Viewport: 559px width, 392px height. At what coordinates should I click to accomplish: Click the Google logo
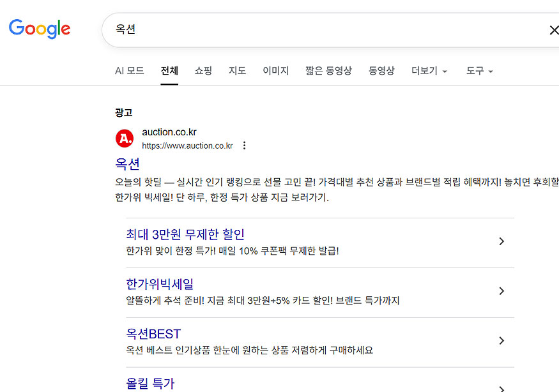(x=40, y=29)
